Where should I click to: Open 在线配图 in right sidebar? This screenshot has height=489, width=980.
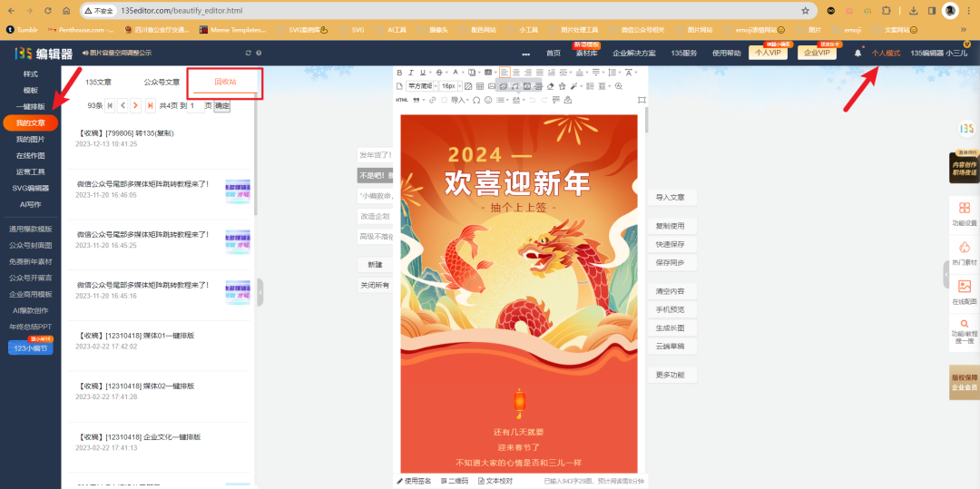[x=964, y=293]
